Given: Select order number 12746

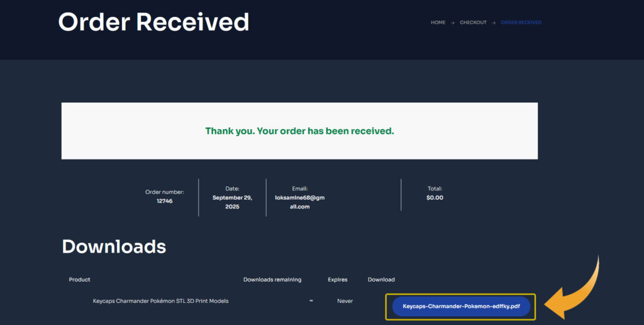Looking at the screenshot, I should click(x=164, y=201).
